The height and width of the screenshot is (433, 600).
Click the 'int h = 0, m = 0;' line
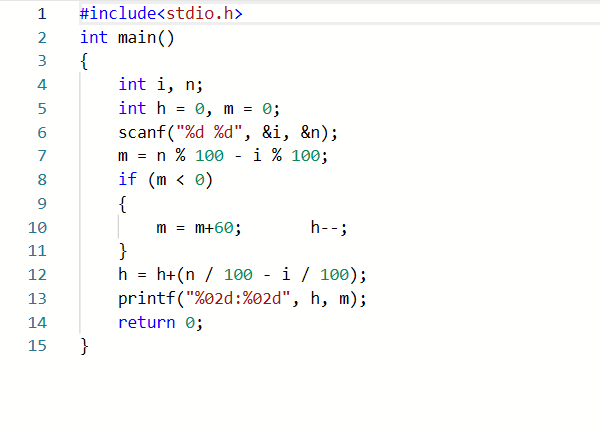click(x=199, y=109)
